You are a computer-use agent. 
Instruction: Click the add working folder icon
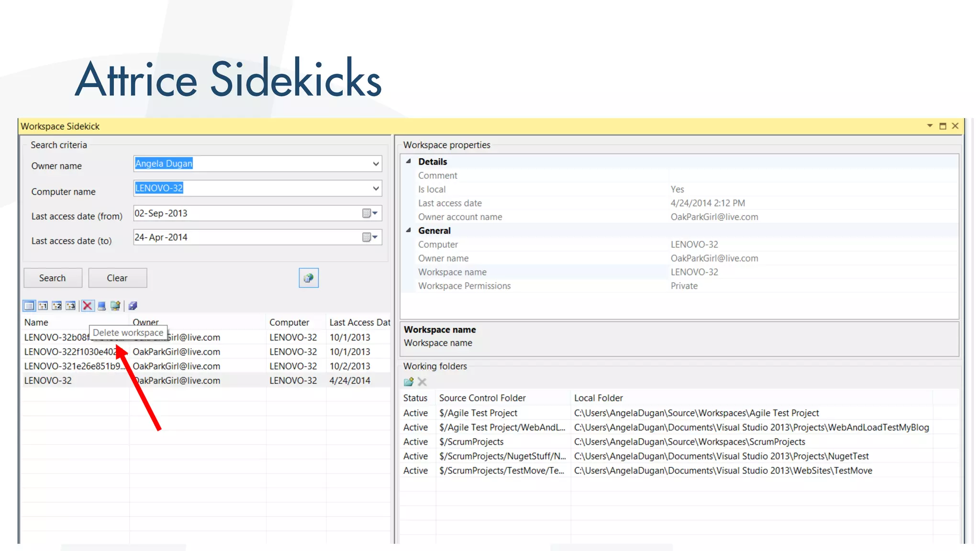tap(409, 382)
